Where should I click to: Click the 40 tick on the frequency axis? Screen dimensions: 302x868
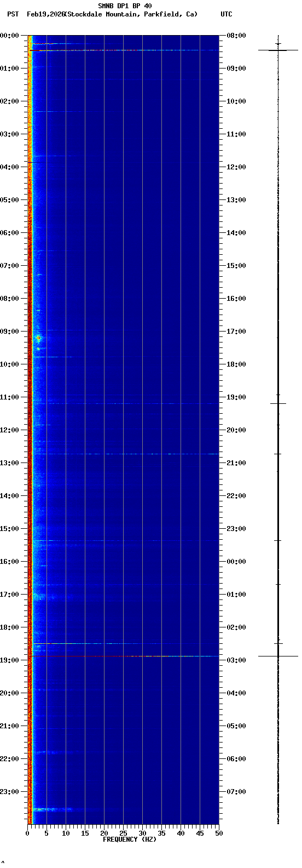[181, 833]
